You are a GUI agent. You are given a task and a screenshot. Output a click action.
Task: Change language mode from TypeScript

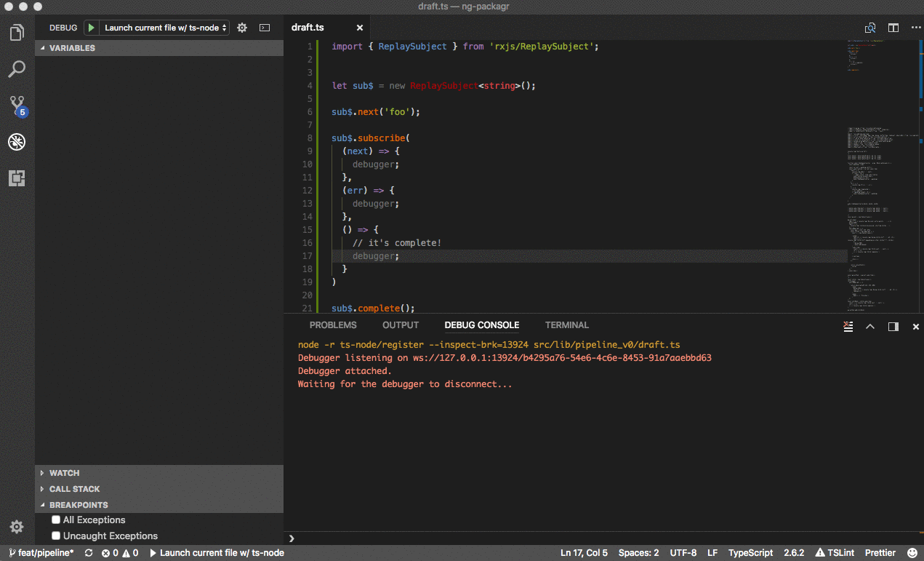coord(750,553)
